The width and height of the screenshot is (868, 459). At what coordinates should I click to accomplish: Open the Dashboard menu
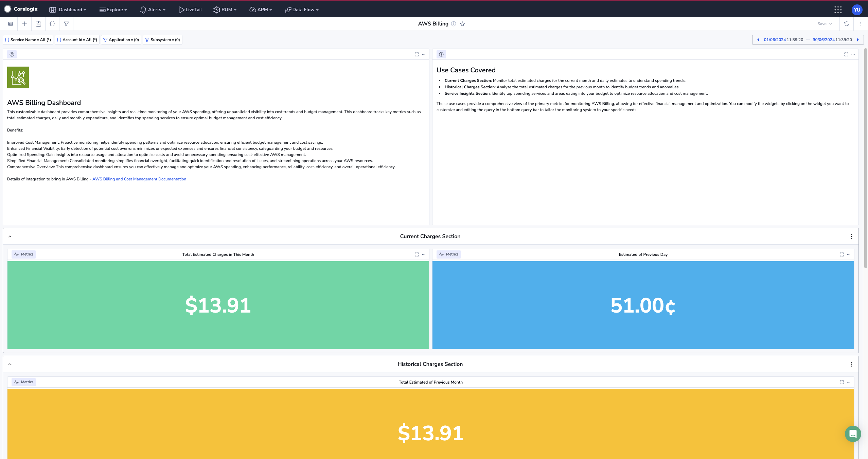[x=68, y=10]
